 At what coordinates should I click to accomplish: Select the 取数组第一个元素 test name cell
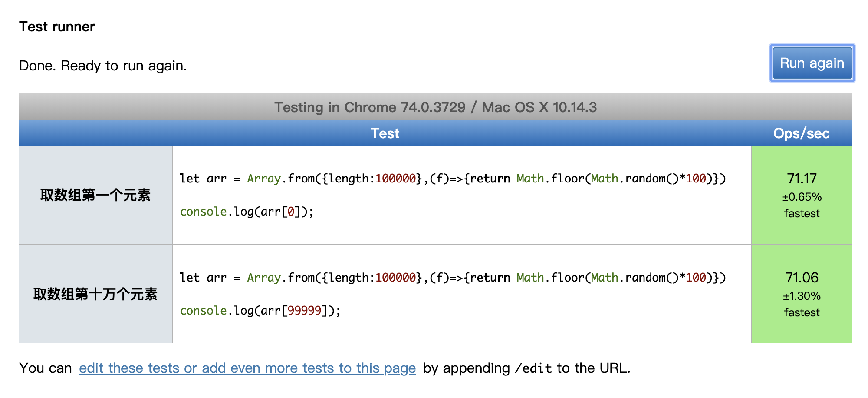95,196
